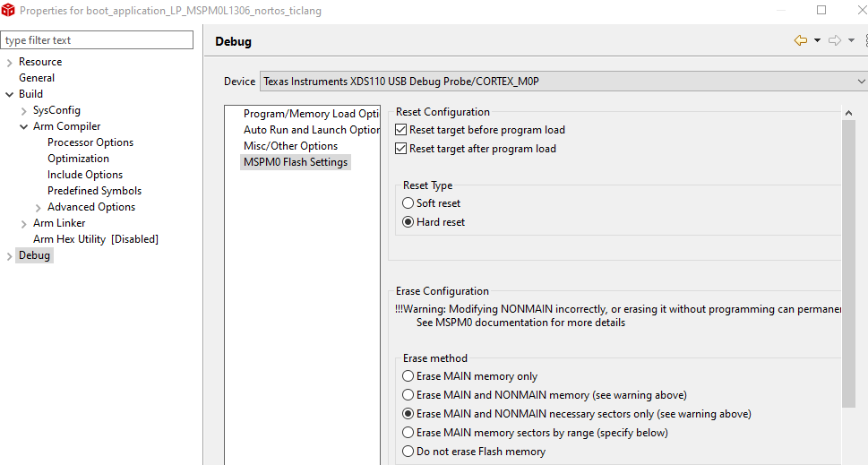868x465 pixels.
Task: Click the back navigation arrow icon
Action: coord(800,40)
